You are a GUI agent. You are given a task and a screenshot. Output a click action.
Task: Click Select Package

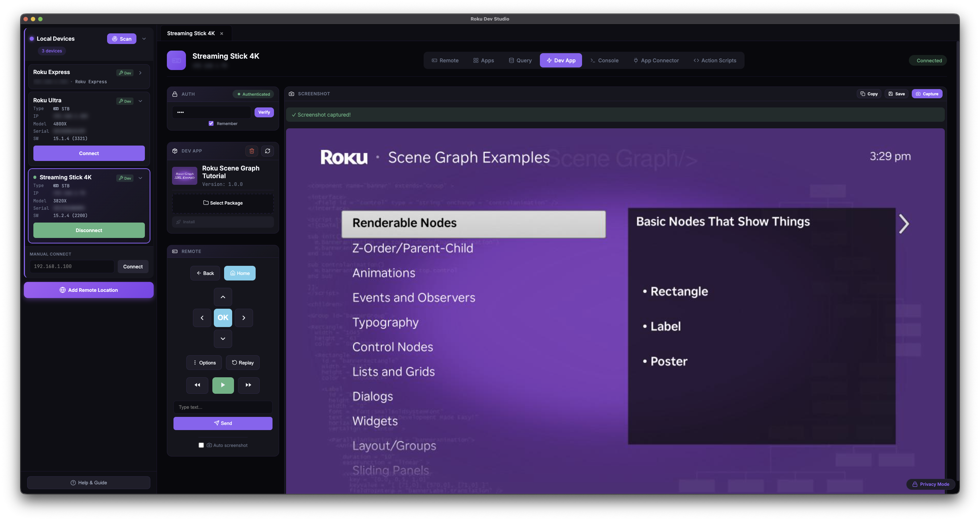(223, 203)
